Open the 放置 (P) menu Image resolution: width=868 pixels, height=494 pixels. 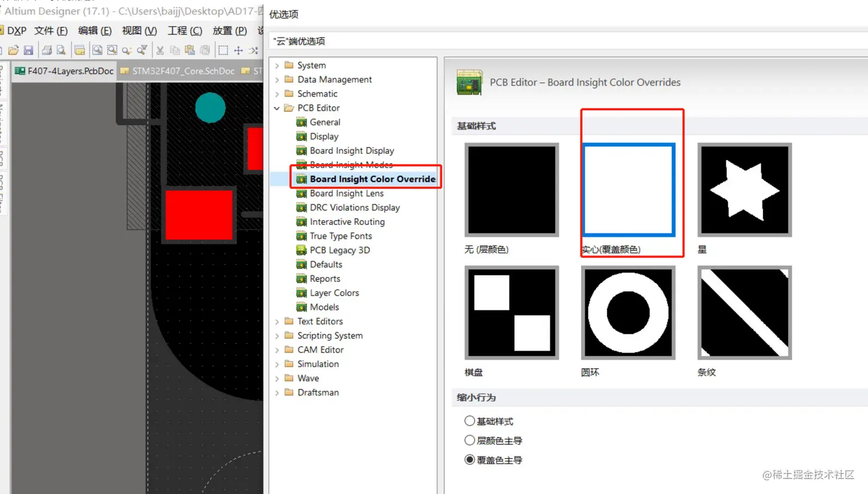[230, 30]
